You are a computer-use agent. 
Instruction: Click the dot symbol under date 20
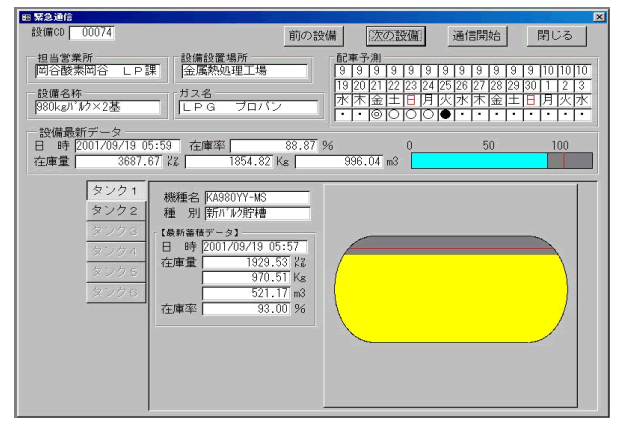click(359, 115)
